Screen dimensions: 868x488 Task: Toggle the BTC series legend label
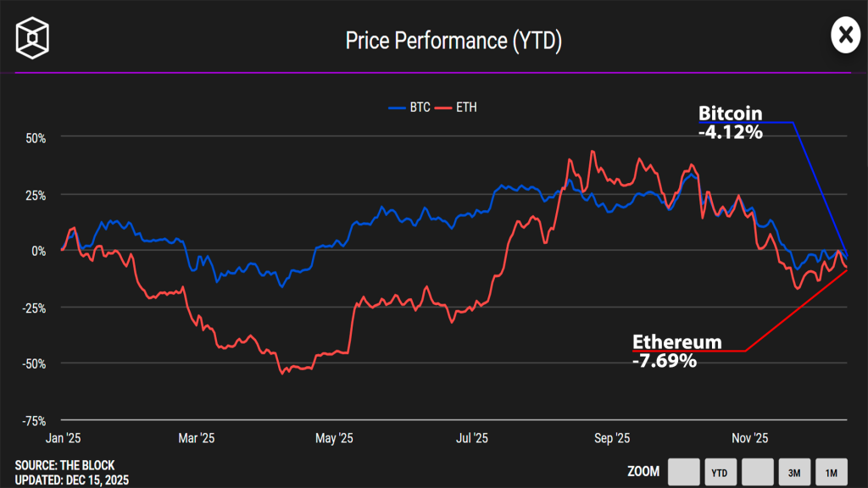[420, 108]
